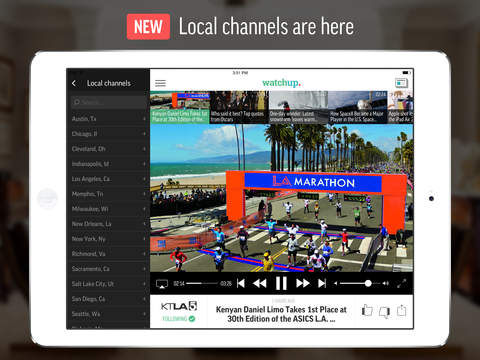Select Sacramento, Ca in the list
This screenshot has width=480, height=360.
(108, 269)
